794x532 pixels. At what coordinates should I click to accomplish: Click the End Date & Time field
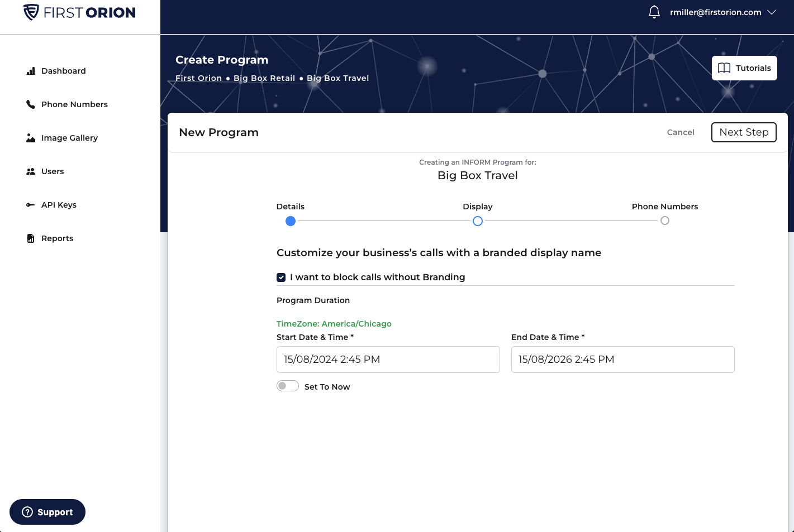623,360
